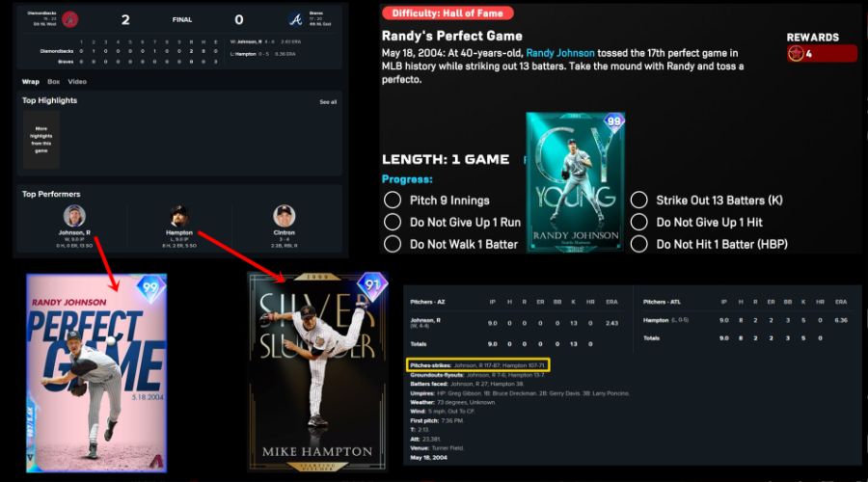Select the Strike Out 13 Batters circle
The image size is (868, 482).
pos(638,201)
